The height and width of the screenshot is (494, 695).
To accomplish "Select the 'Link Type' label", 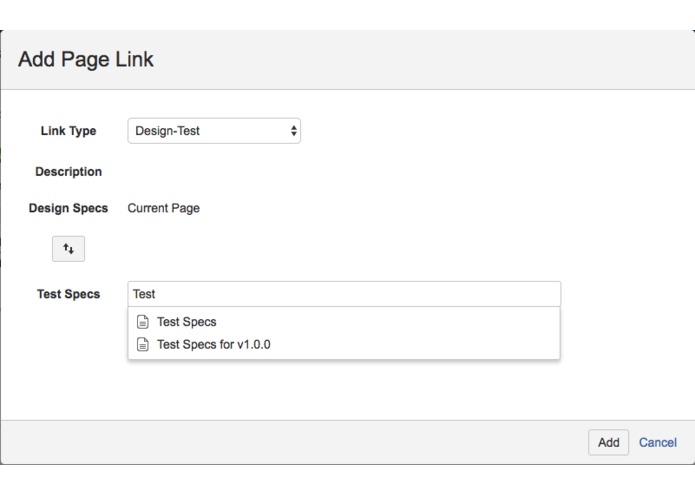I will [x=68, y=131].
